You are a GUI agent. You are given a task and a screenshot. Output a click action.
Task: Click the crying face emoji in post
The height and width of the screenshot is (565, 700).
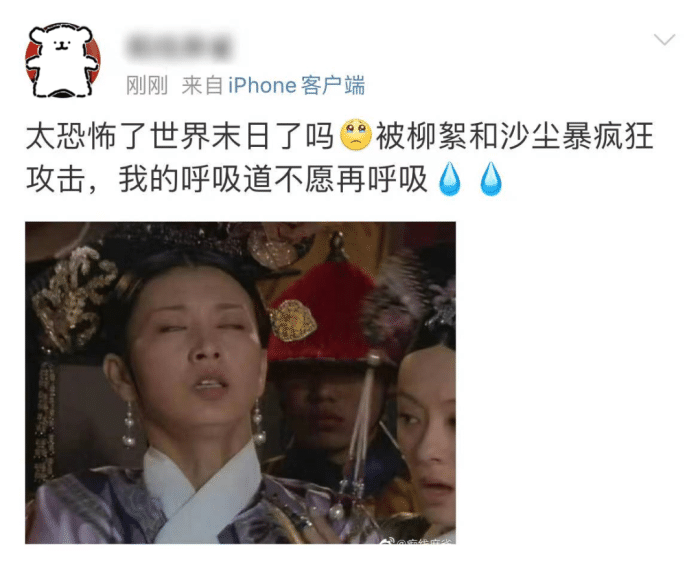click(355, 134)
